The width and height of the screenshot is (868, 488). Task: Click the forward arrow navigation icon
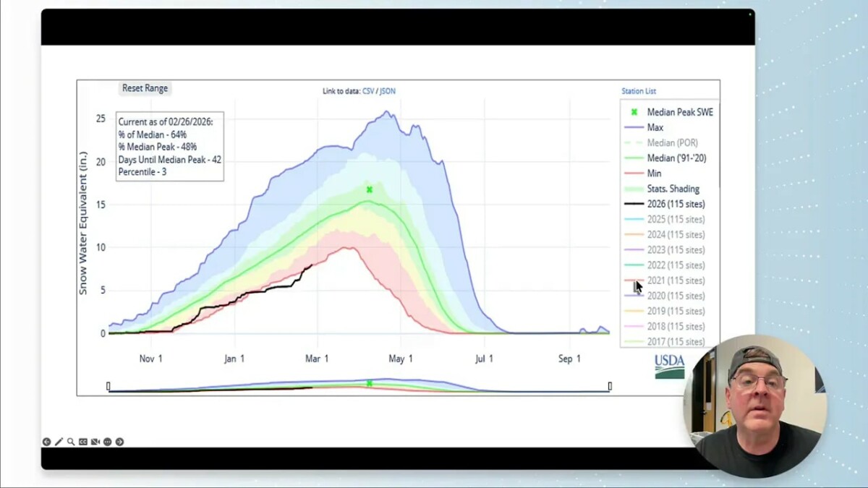click(120, 442)
